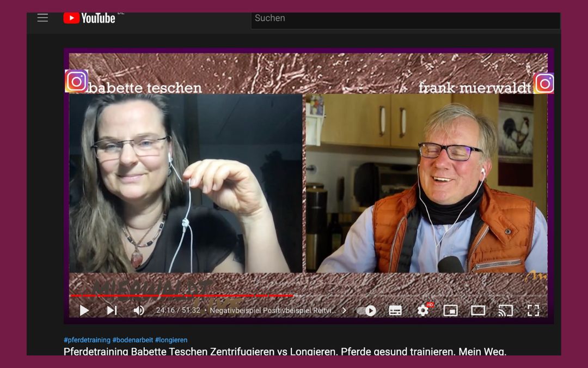588x368 pixels.
Task: Focus the Suchen search field
Action: [406, 20]
